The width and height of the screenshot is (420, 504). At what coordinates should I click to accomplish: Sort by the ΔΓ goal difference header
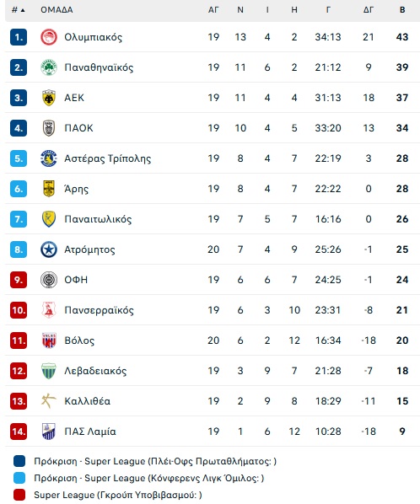pyautogui.click(x=369, y=10)
